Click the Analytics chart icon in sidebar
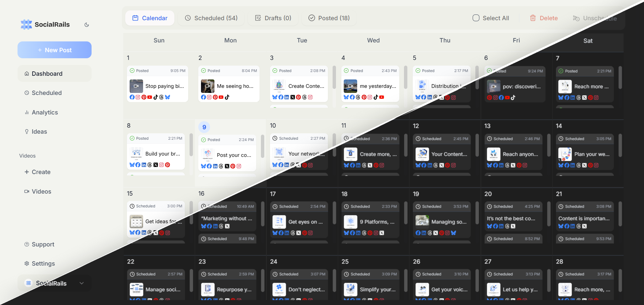Screen dimensions: 644x305 pyautogui.click(x=27, y=112)
